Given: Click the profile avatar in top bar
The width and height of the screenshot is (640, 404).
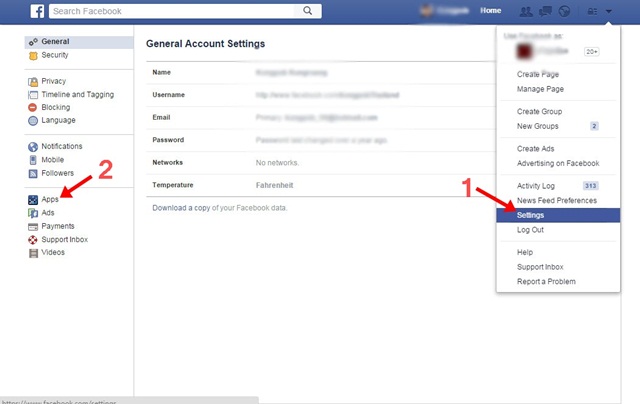Looking at the screenshot, I should (427, 11).
